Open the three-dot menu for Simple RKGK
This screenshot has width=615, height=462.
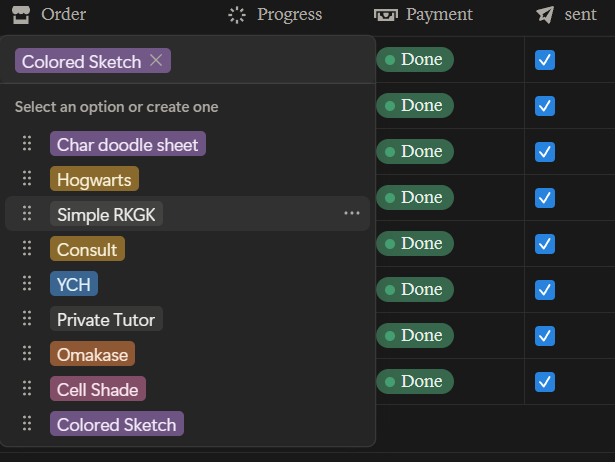[x=352, y=213]
